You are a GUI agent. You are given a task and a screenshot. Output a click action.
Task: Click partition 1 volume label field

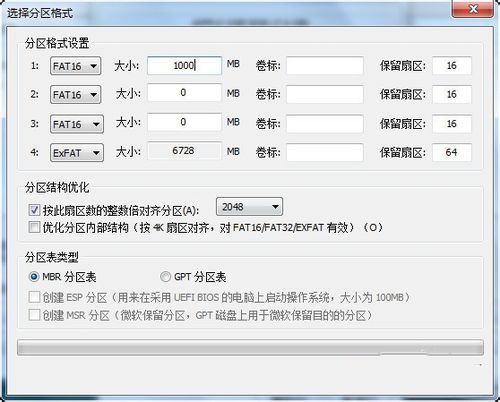pyautogui.click(x=325, y=65)
